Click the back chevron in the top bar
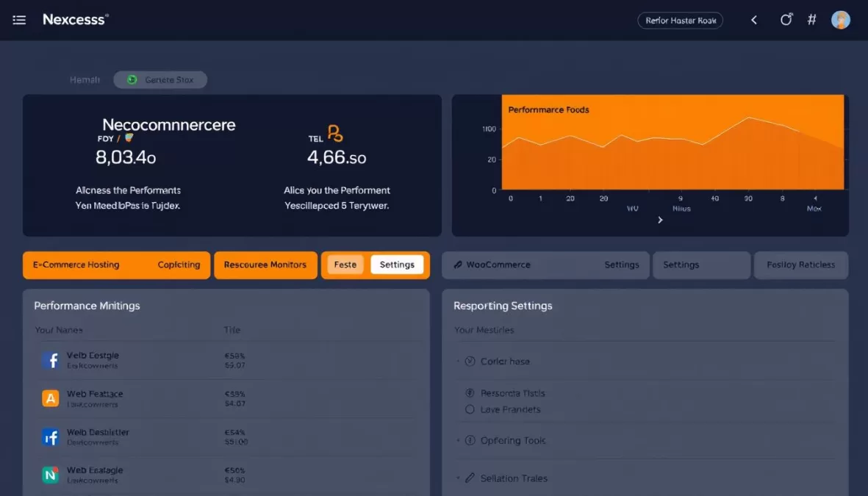Image resolution: width=868 pixels, height=496 pixels. click(x=753, y=20)
